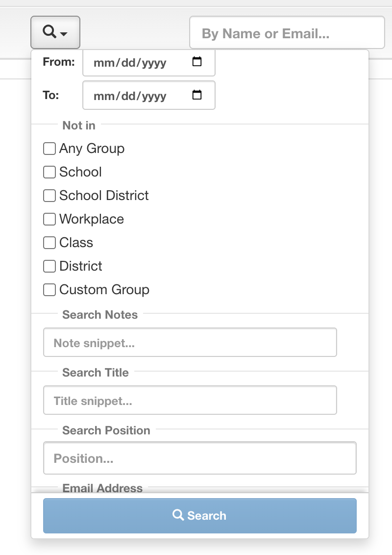Open calendar picker for To date

(x=196, y=95)
